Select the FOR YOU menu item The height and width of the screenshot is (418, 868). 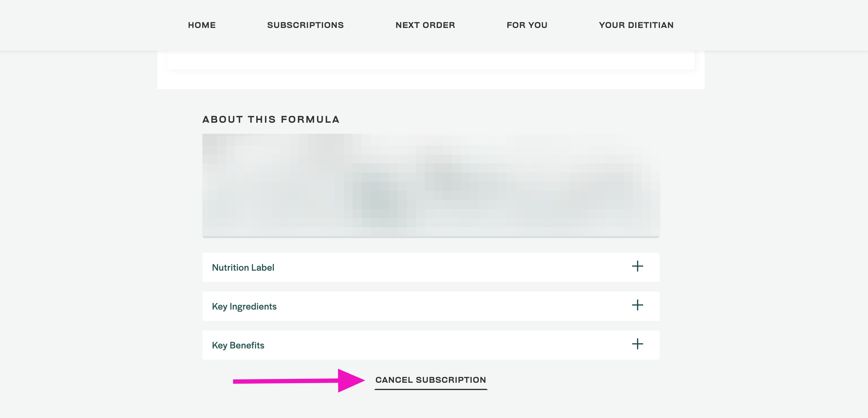click(x=527, y=25)
